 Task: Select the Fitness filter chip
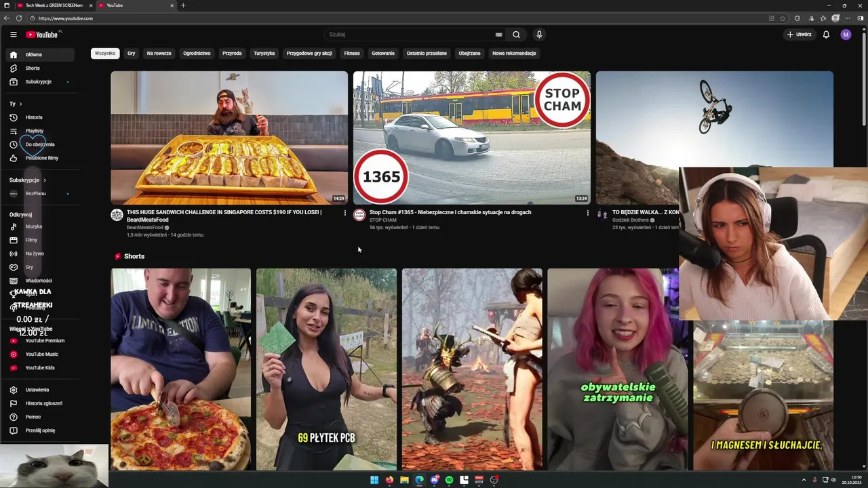tap(352, 54)
